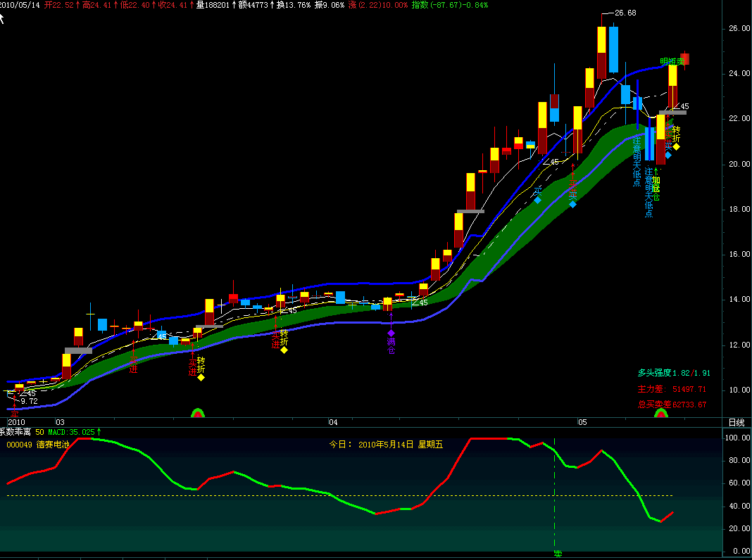Click the yellow diamond 转折 marker near 05

(x=676, y=146)
